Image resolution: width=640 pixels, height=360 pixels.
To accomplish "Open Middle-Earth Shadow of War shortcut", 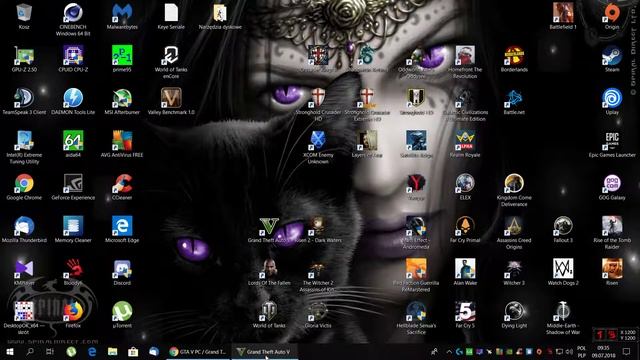I will (x=563, y=318).
